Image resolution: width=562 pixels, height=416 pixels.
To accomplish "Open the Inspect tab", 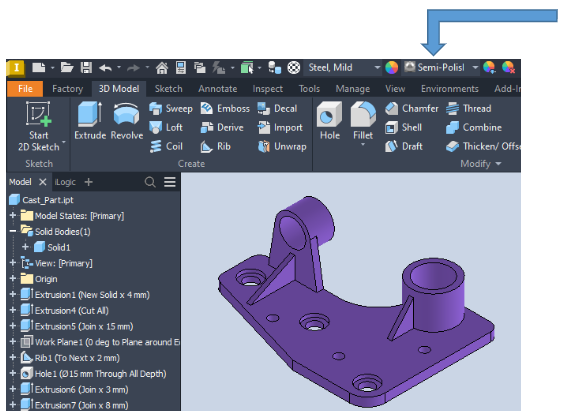I will [x=267, y=89].
